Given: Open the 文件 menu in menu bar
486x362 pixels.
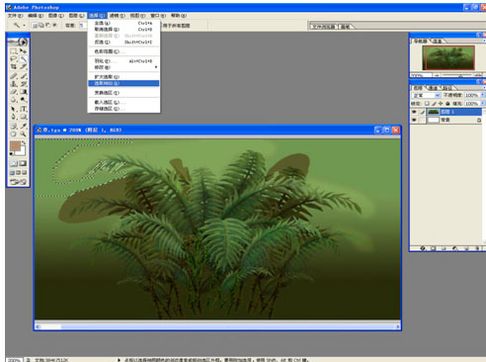Looking at the screenshot, I should 15,16.
